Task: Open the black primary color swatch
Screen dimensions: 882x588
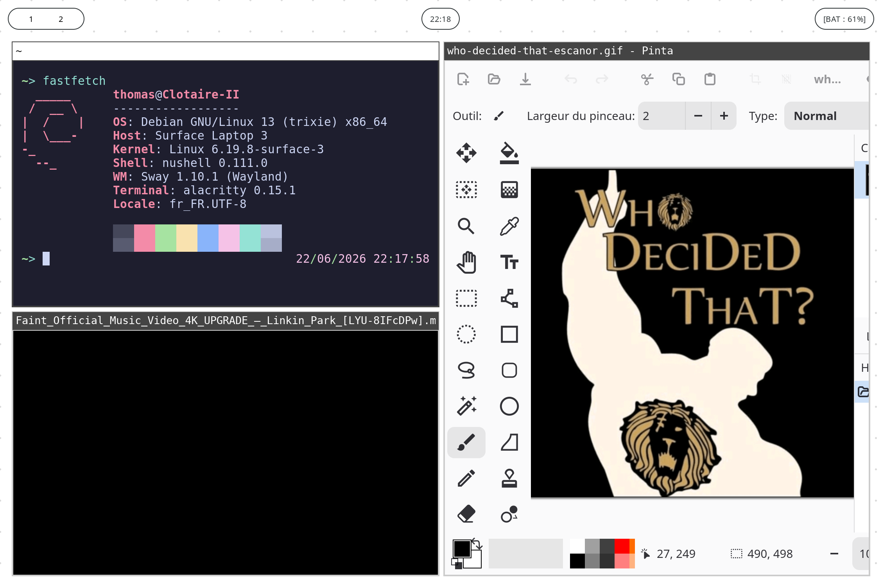Action: (462, 549)
